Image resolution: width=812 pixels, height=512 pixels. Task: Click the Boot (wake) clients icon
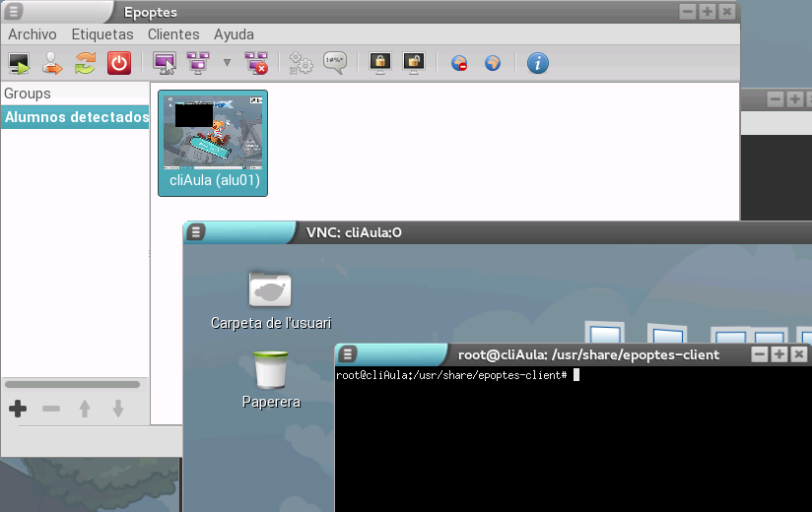19,63
